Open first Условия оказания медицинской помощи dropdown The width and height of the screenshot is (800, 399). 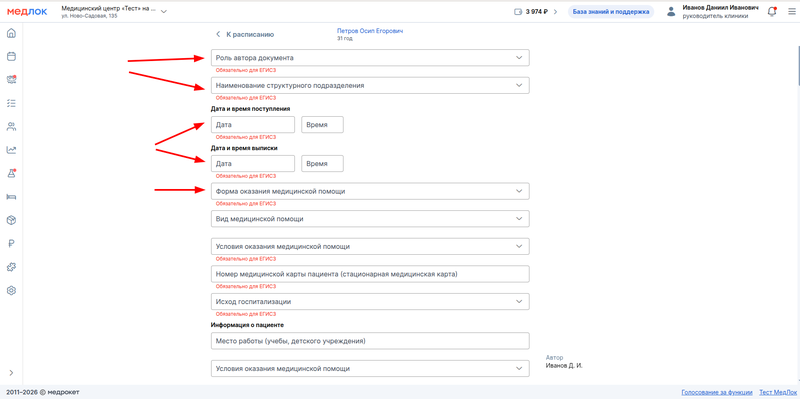tap(370, 246)
